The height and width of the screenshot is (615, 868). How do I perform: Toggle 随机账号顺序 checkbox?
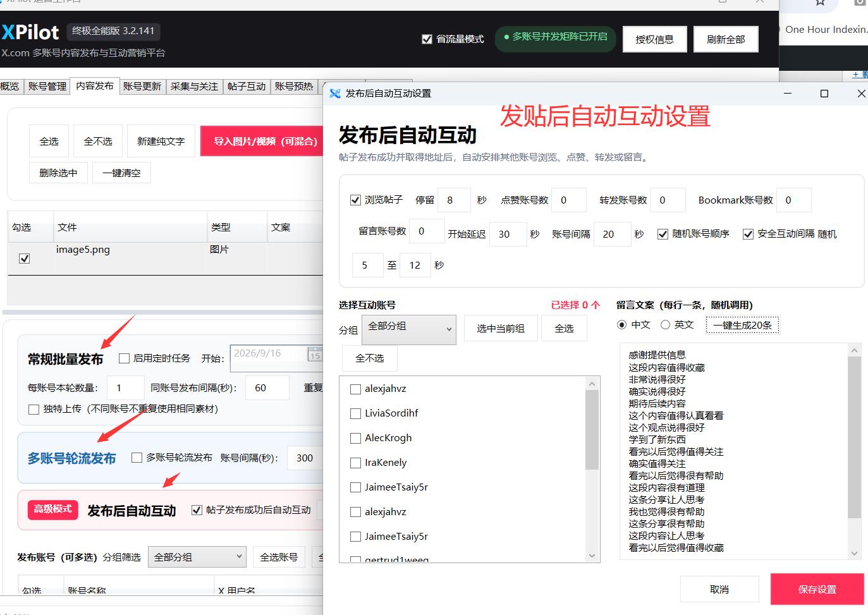[663, 234]
